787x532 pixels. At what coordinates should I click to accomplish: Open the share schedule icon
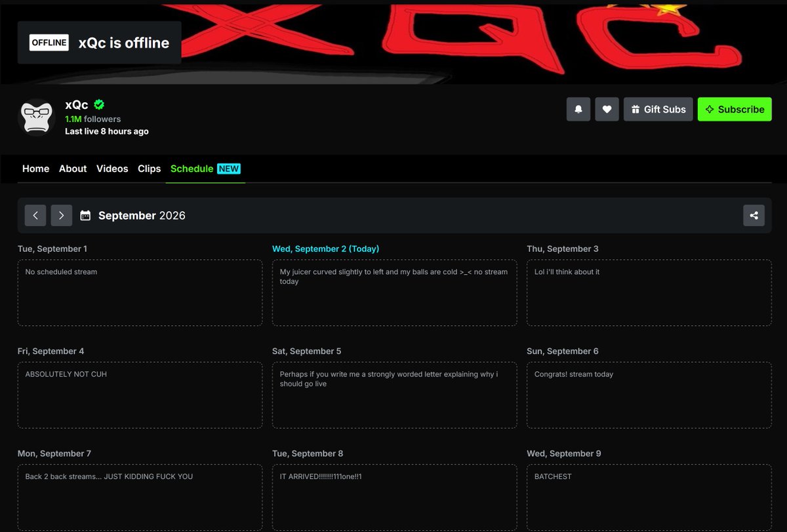click(754, 215)
